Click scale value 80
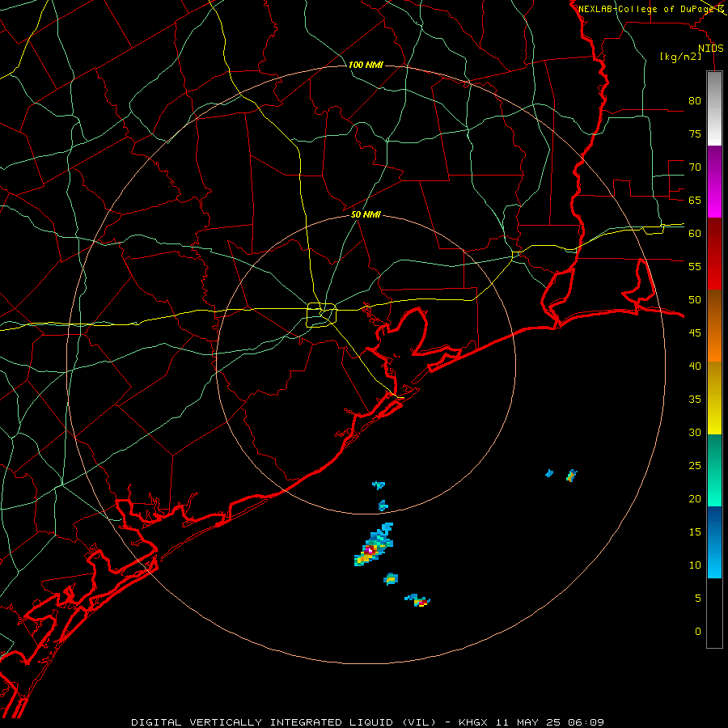 click(695, 101)
